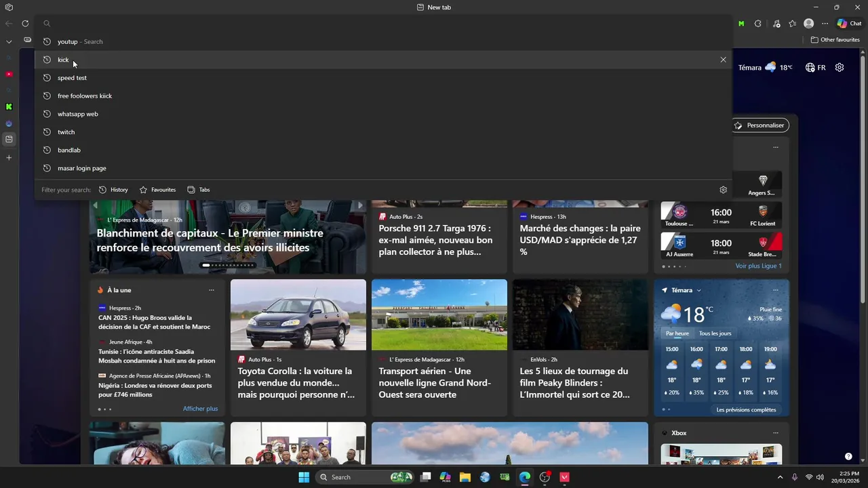Image resolution: width=868 pixels, height=488 pixels.
Task: Click taskbar Search box
Action: 366,477
